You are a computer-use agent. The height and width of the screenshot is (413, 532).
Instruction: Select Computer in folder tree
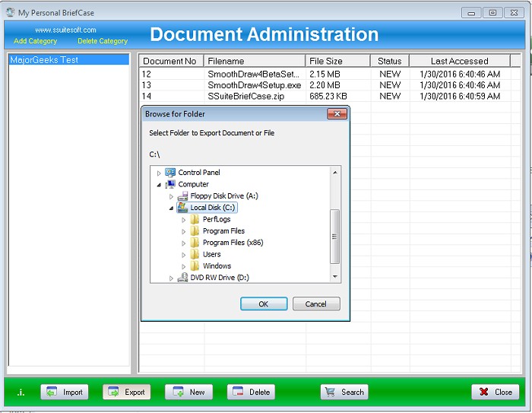(193, 184)
